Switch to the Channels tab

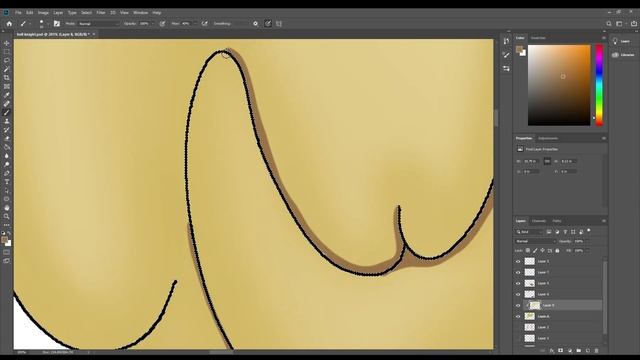[539, 221]
